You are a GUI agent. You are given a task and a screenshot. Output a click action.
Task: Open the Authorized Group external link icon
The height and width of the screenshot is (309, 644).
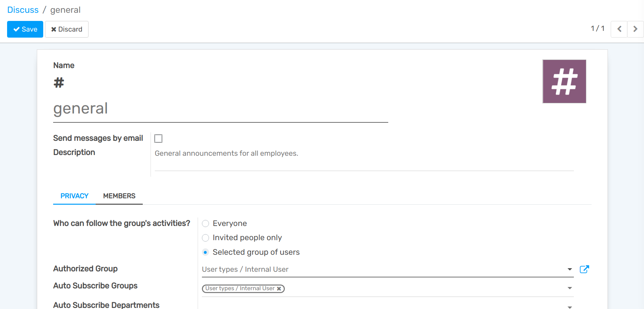click(x=584, y=269)
